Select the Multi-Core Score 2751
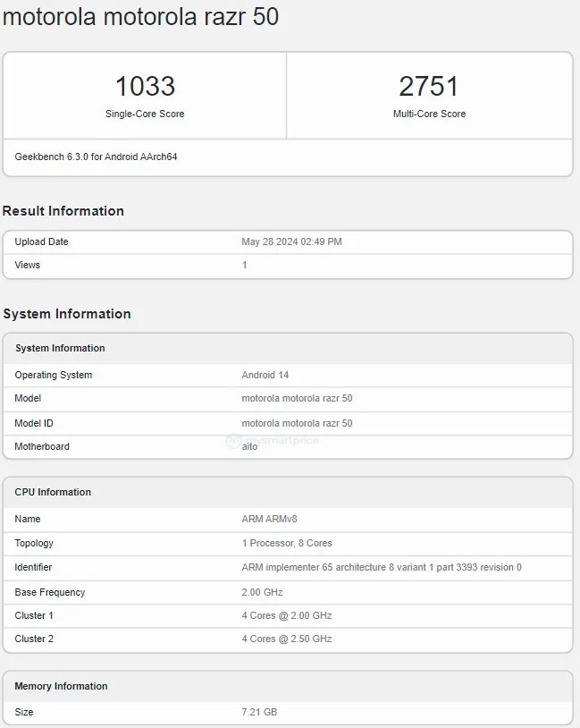 [x=429, y=87]
